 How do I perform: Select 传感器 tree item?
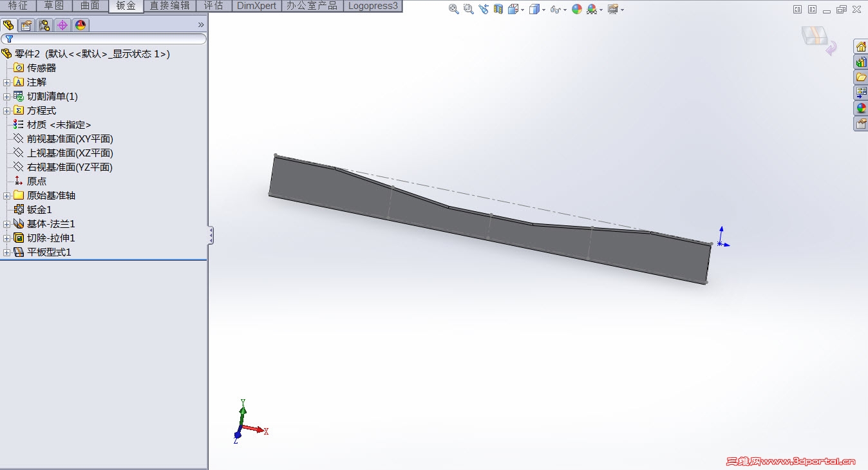coord(41,68)
